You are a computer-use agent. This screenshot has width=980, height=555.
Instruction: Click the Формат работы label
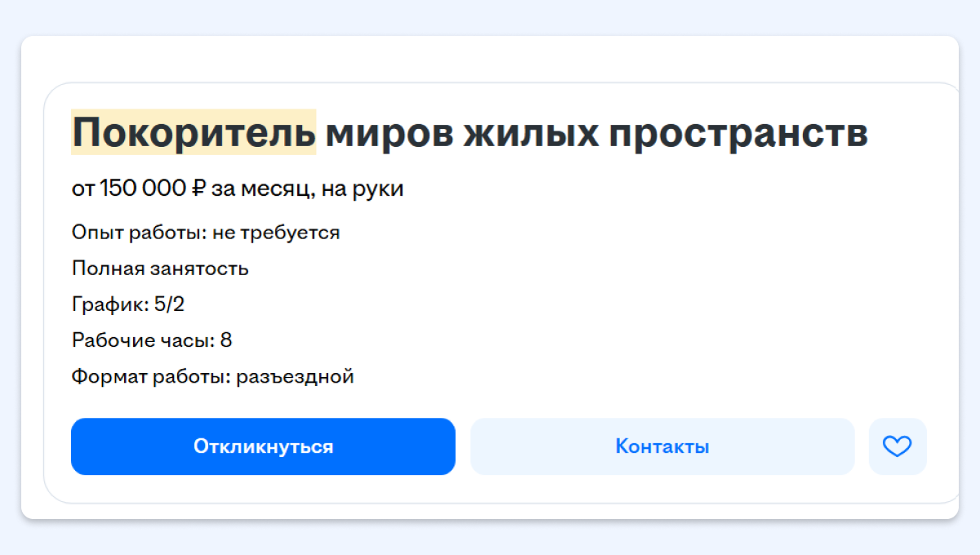click(151, 377)
